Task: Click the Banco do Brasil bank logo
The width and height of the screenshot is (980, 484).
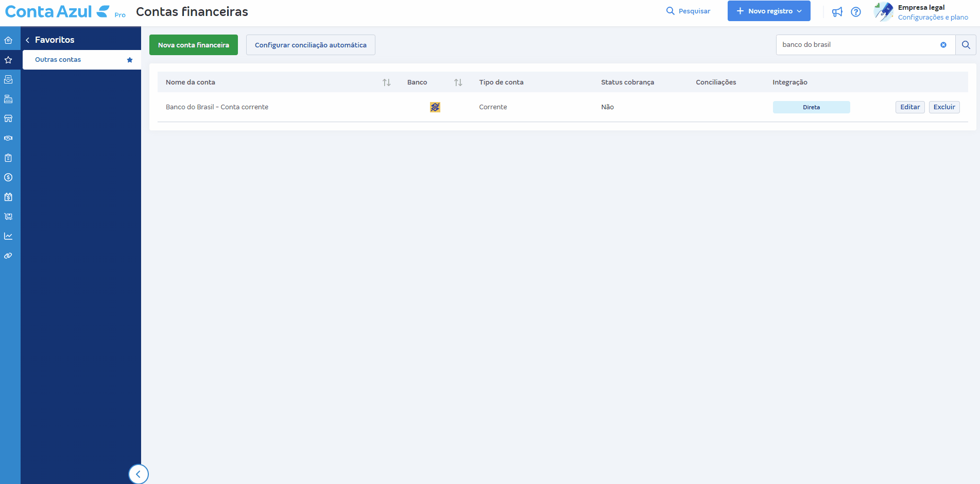Action: click(435, 107)
